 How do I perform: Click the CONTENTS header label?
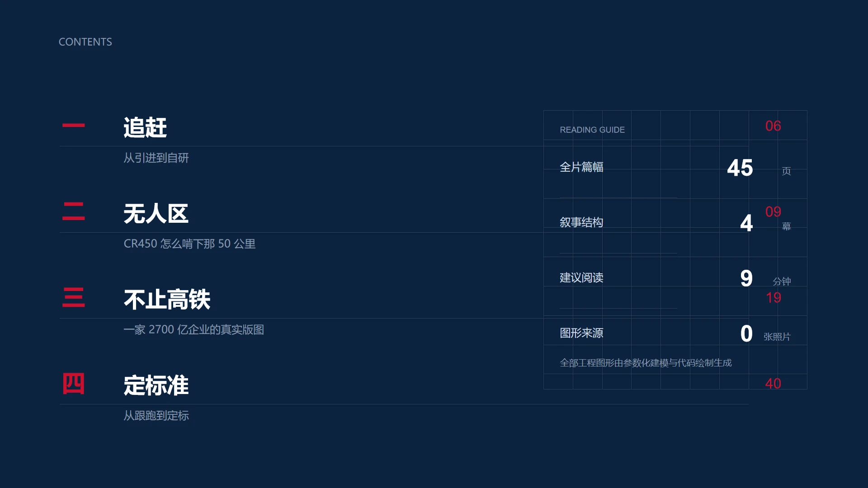tap(85, 42)
